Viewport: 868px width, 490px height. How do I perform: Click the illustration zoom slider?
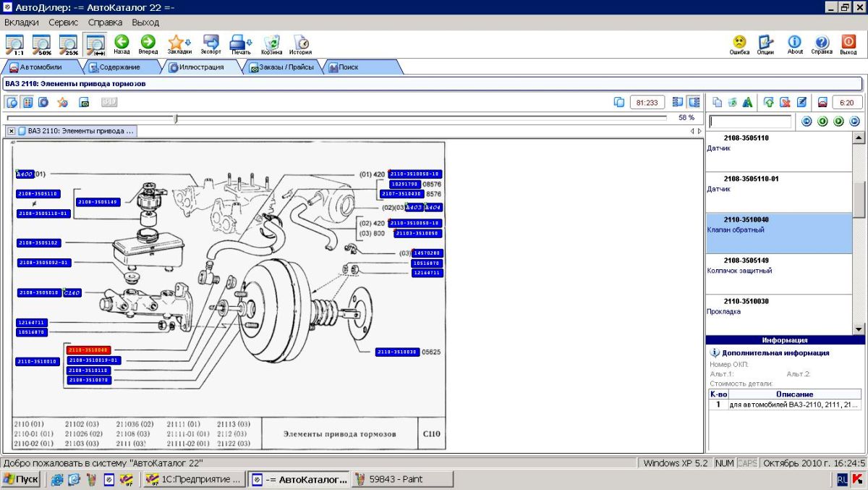[176, 118]
